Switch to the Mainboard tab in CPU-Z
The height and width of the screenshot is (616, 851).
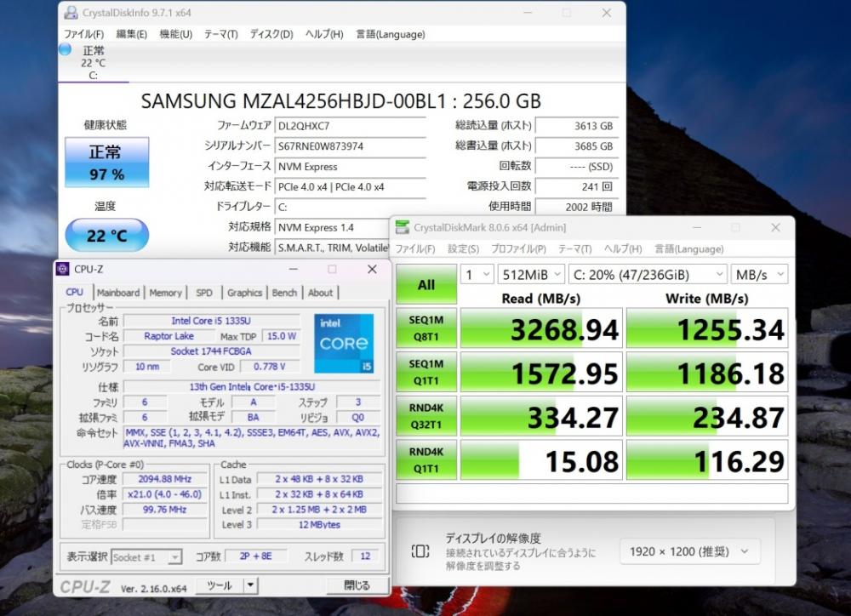(118, 293)
